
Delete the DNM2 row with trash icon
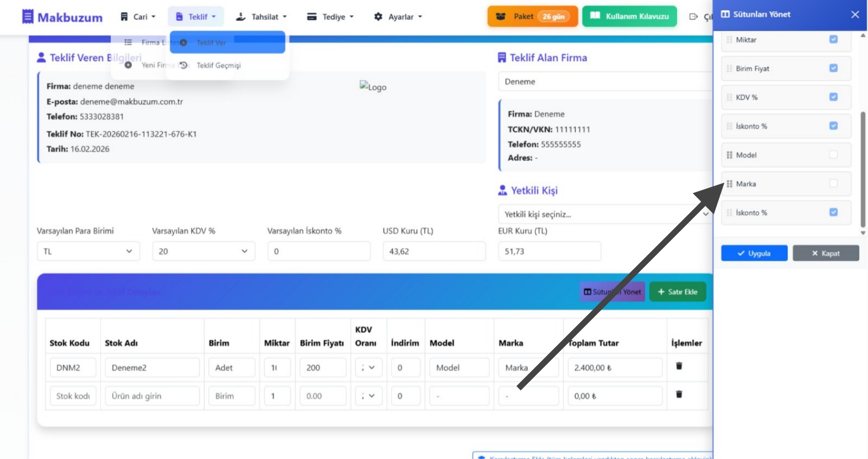pyautogui.click(x=679, y=366)
